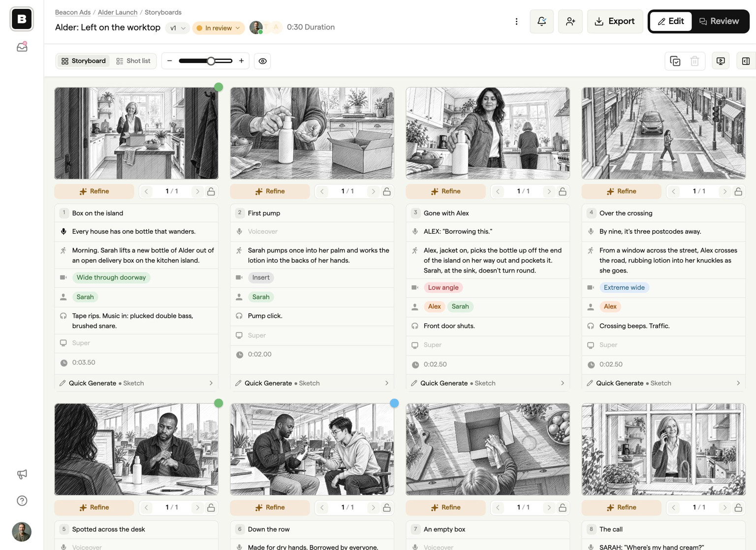
Task: Toggle the lock on frame 4
Action: 738,191
